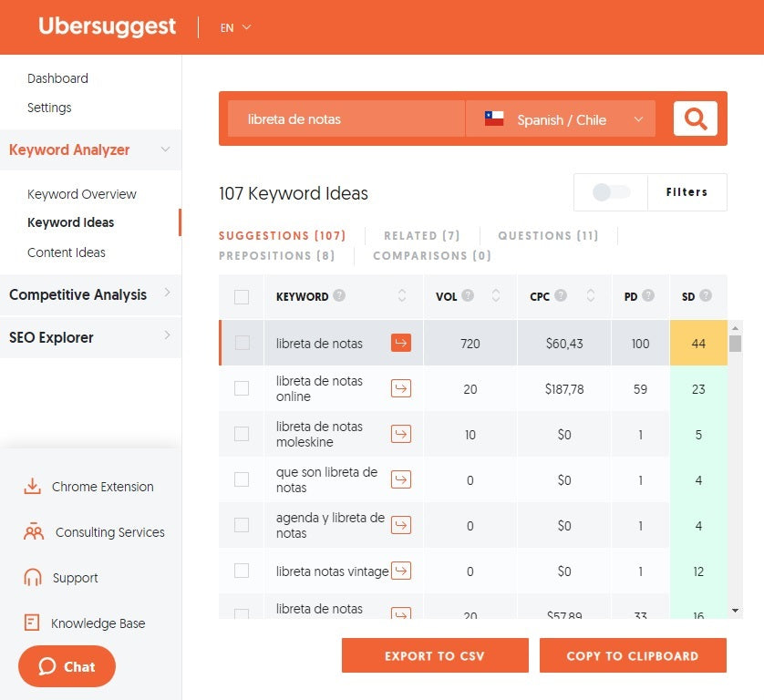Screen dimensions: 764x700
Task: Check the select-all checkbox in table header
Action: [x=242, y=296]
